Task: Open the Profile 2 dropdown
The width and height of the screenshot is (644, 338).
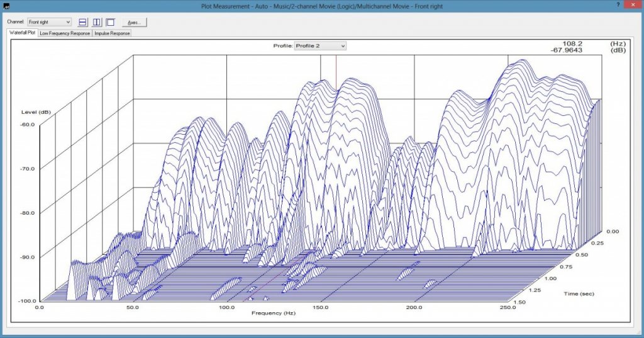Action: pos(320,46)
